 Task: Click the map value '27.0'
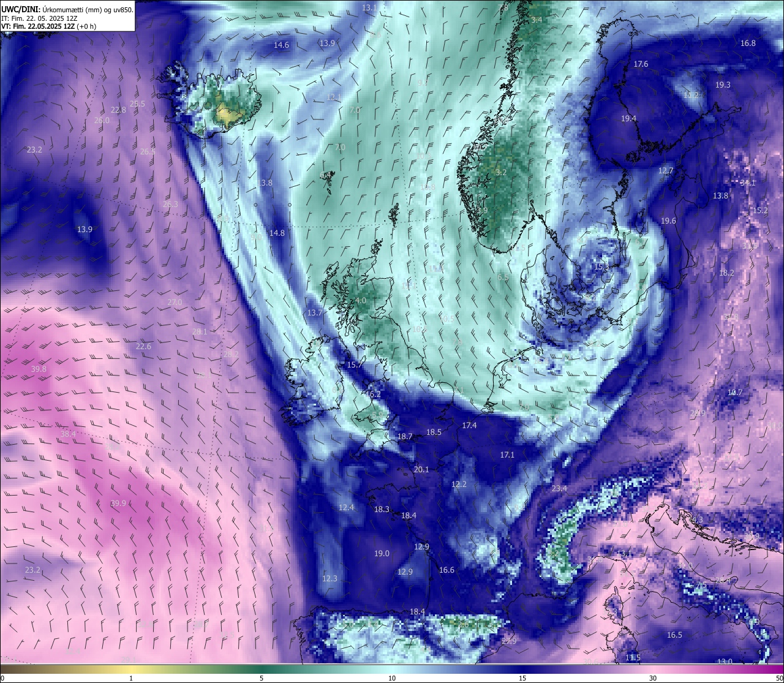(175, 303)
